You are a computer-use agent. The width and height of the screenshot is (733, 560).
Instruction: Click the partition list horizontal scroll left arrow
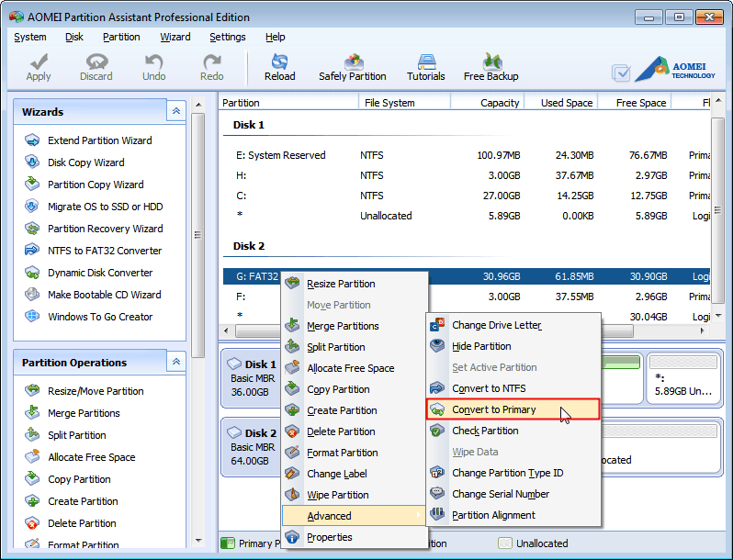226,330
